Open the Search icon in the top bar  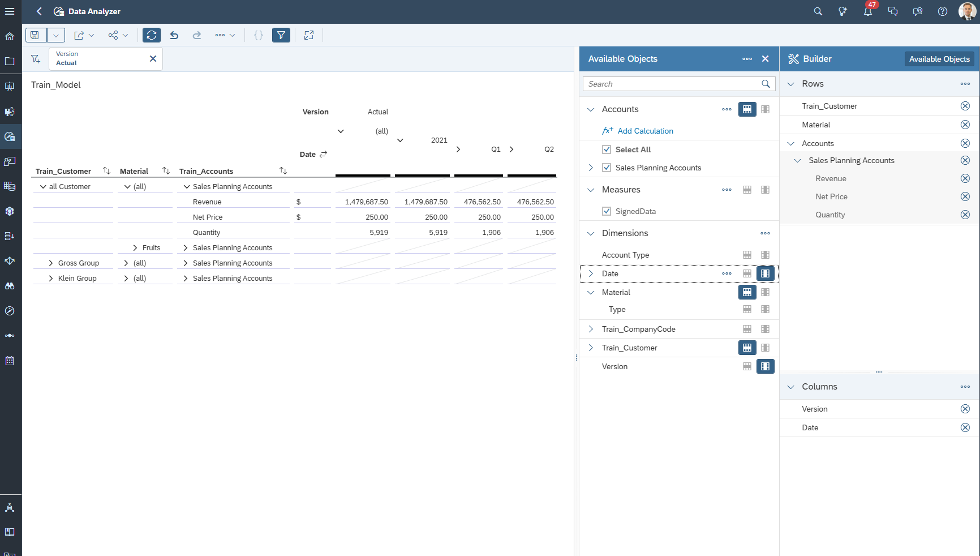pyautogui.click(x=818, y=11)
